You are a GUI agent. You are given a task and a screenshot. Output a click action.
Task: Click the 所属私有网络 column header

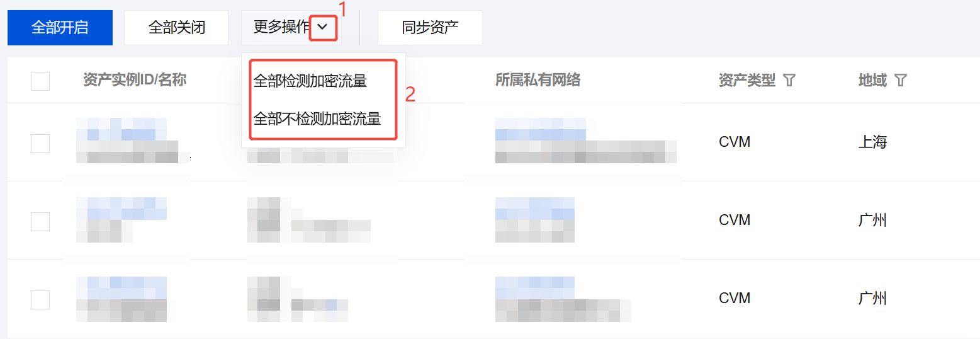pyautogui.click(x=538, y=80)
